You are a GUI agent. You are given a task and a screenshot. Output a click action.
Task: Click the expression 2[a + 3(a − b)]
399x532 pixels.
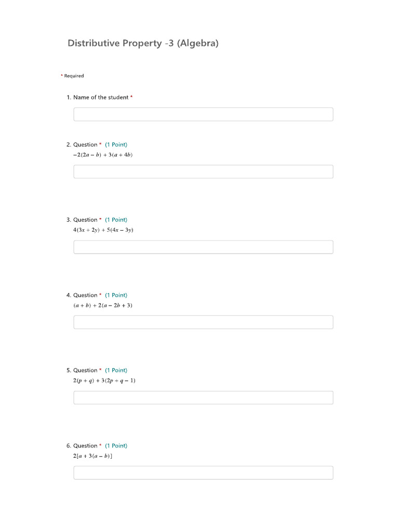93,456
